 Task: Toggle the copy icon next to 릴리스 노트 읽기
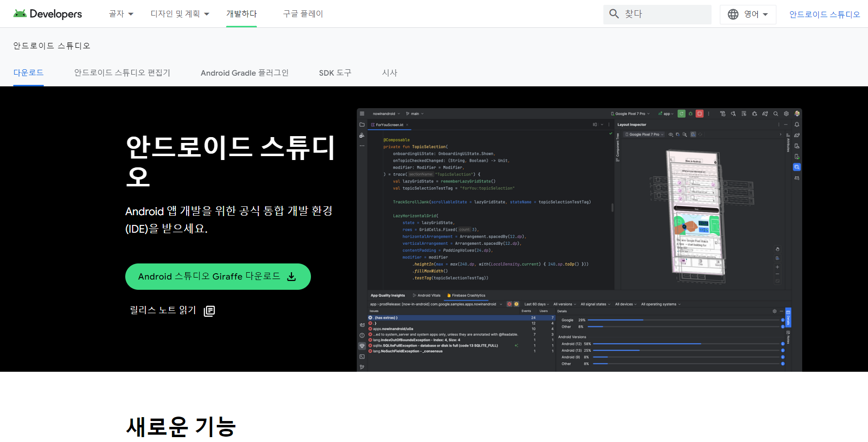(209, 311)
